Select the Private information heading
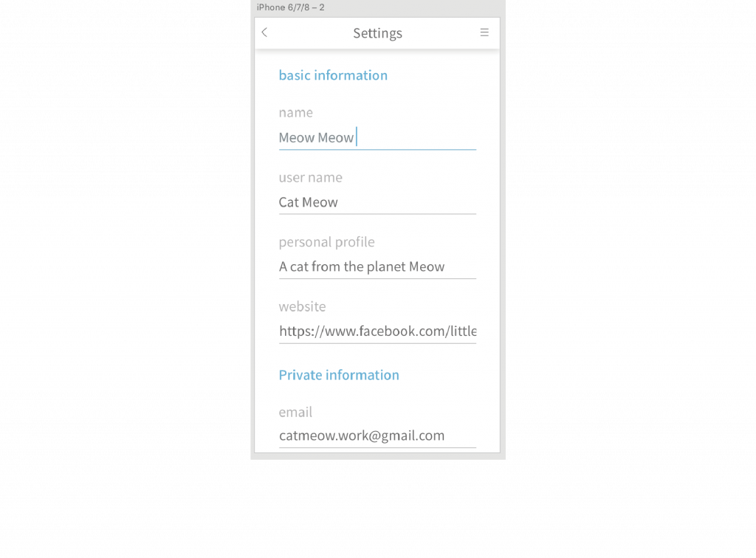 (339, 375)
